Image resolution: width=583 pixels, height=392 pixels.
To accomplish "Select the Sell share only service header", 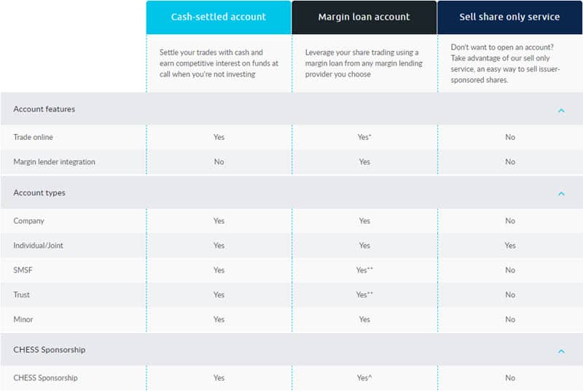I will [x=509, y=17].
